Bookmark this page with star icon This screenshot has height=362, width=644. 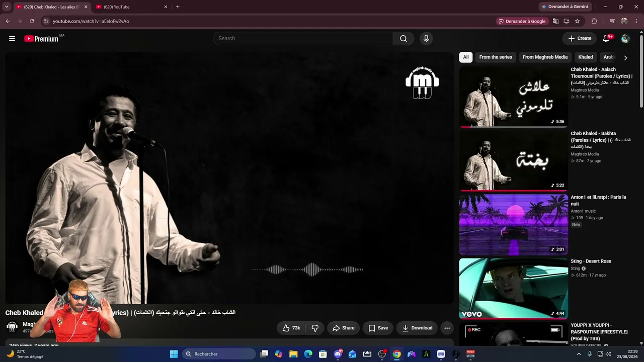pos(577,21)
